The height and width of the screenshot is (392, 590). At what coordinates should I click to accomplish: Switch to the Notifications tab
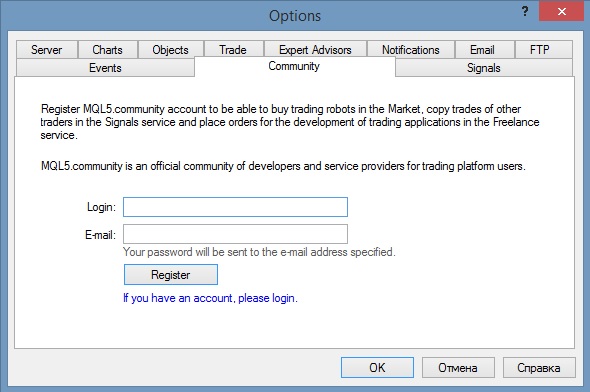click(411, 50)
